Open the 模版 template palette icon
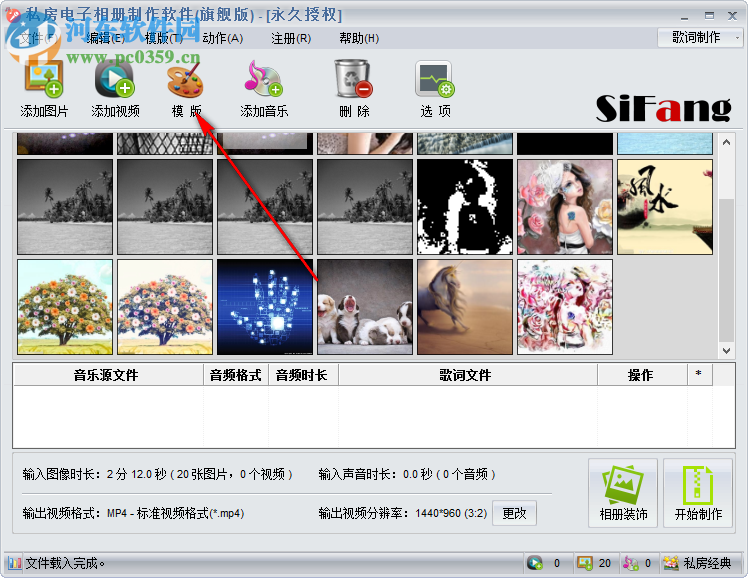This screenshot has width=748, height=578. 186,80
